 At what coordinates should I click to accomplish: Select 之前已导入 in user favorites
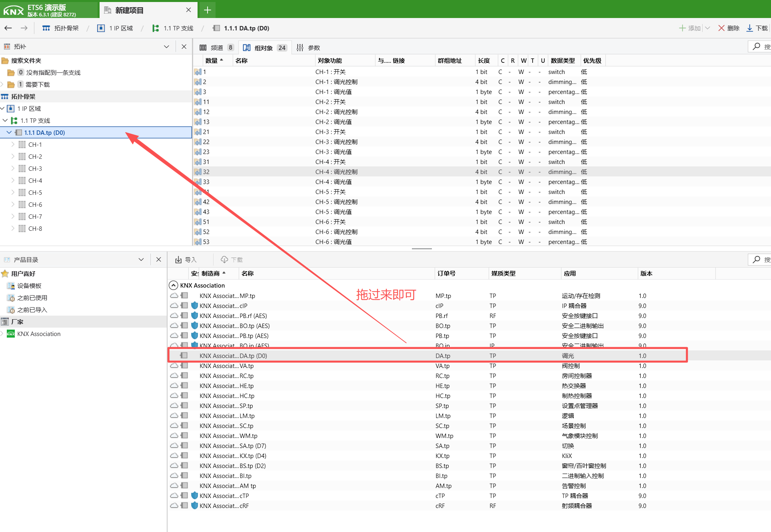[32, 310]
